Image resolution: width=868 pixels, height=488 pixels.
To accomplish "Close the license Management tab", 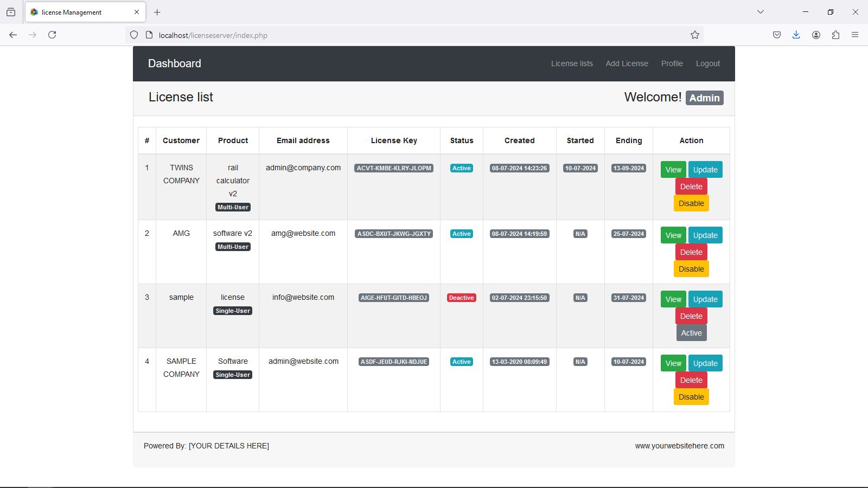I will [x=137, y=12].
